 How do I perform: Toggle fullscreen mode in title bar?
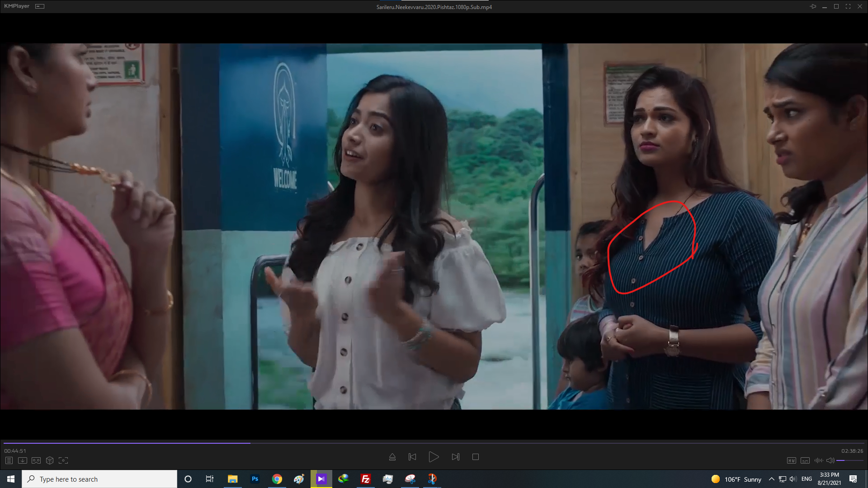[x=848, y=6]
